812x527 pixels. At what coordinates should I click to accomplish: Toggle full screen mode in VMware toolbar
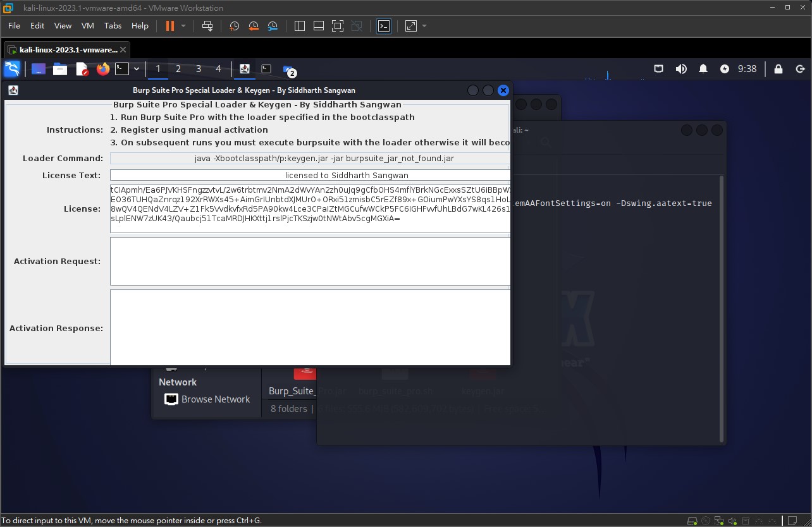pyautogui.click(x=338, y=26)
